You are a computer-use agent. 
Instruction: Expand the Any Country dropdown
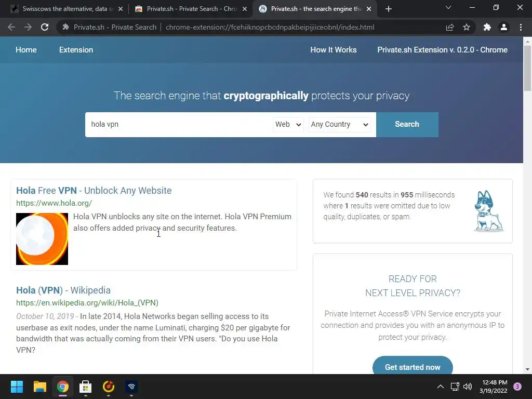(339, 125)
